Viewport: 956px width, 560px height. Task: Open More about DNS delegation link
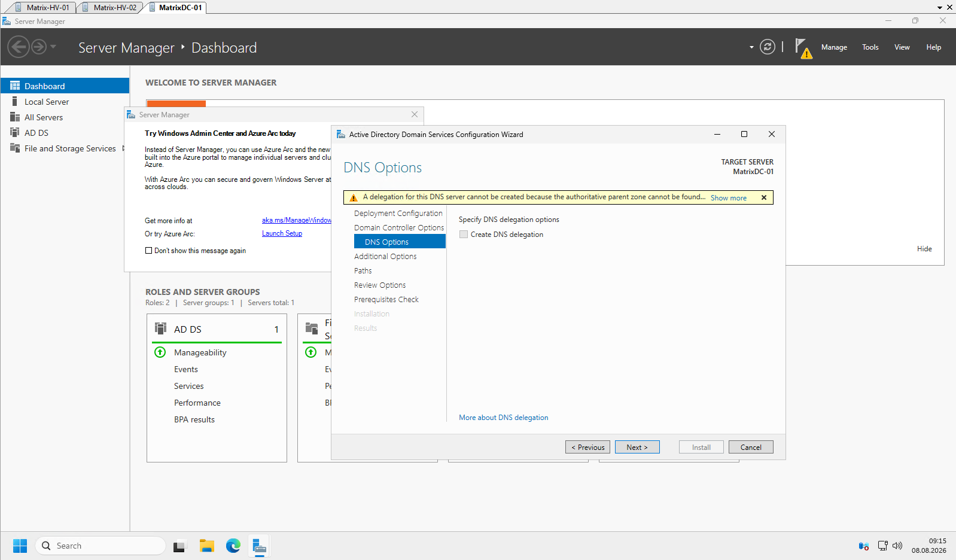(x=503, y=418)
